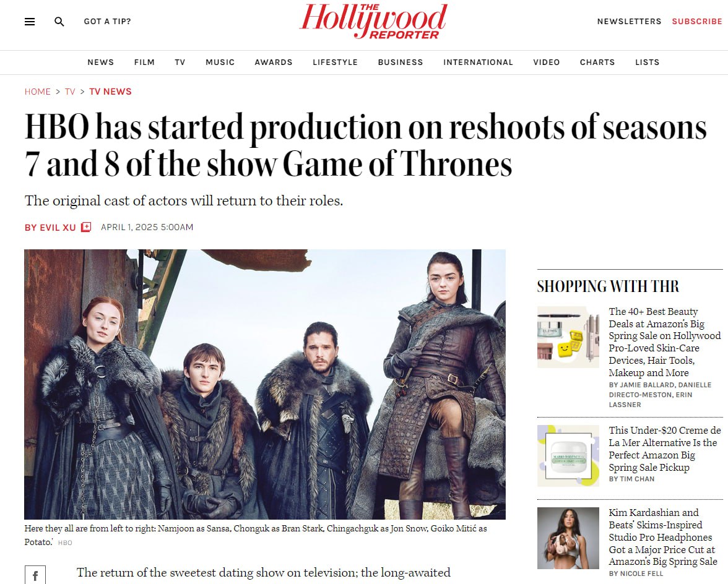Read the Creme de La Mer alternative article
Image resolution: width=728 pixels, height=584 pixels.
(x=664, y=449)
